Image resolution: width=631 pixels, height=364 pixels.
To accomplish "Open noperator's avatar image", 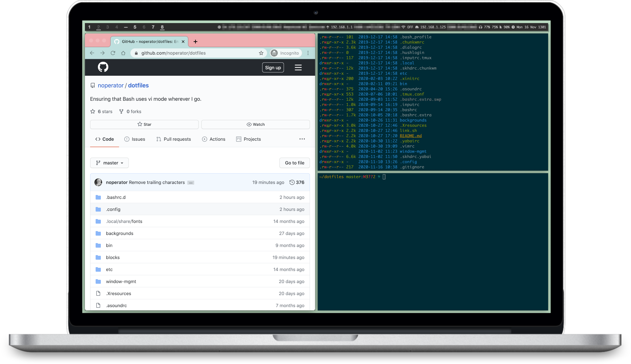I will (x=98, y=182).
